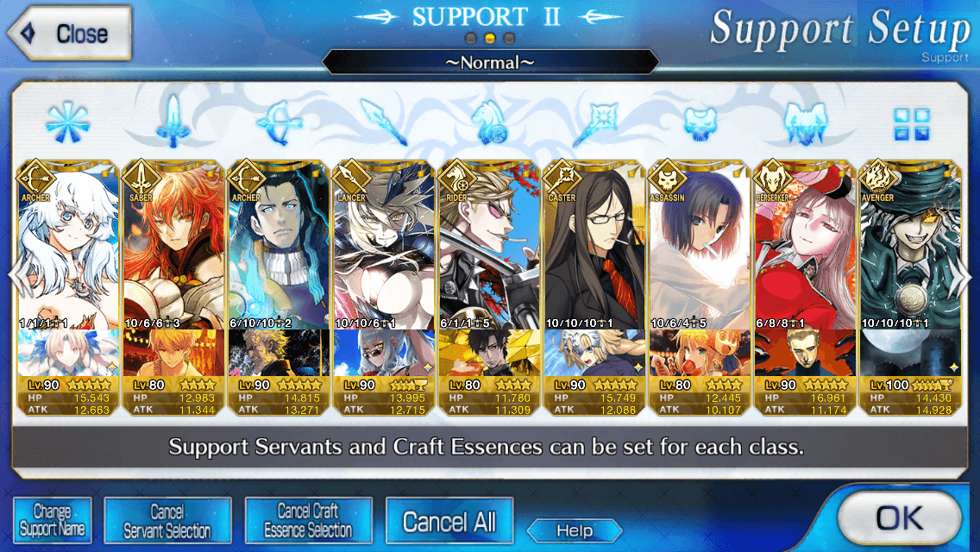Click Cancel Craft Essence Selection button
Screen dimensions: 980x552
click(308, 521)
